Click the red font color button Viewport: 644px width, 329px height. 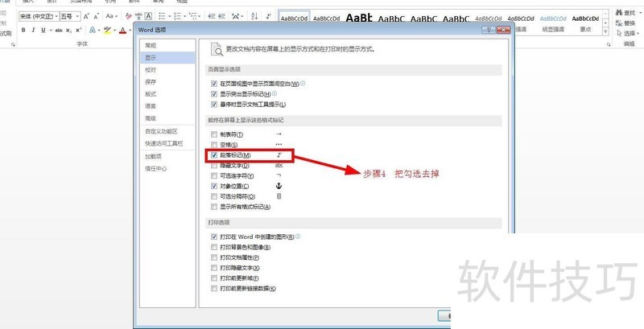click(x=122, y=30)
